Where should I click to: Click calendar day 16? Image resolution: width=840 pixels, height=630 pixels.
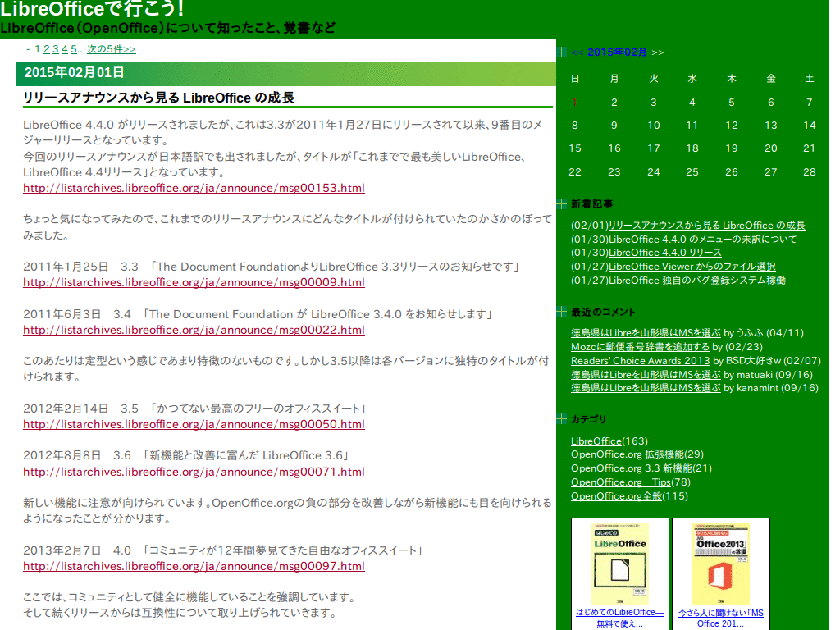point(614,148)
